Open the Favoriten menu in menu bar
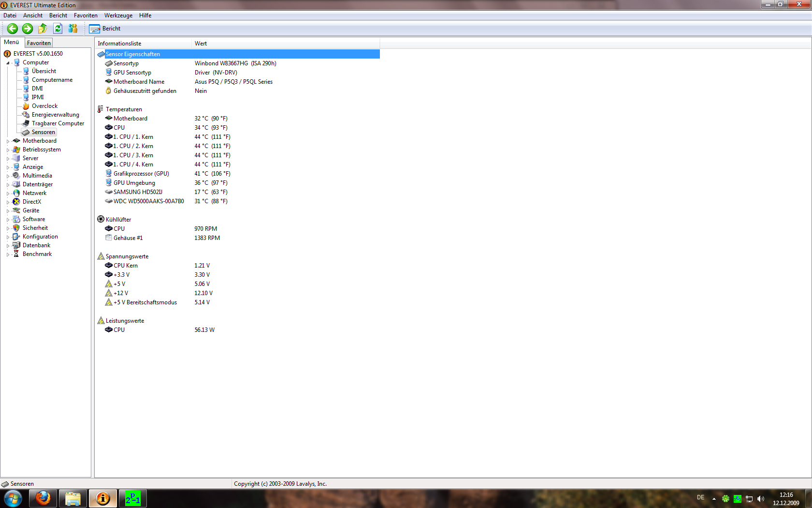The height and width of the screenshot is (508, 812). (86, 15)
